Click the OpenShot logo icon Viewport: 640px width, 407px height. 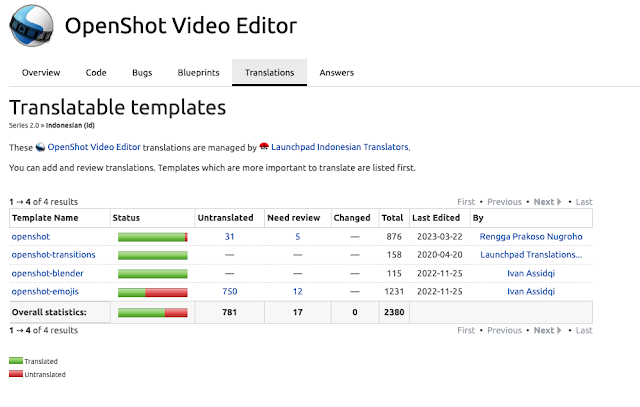(31, 25)
